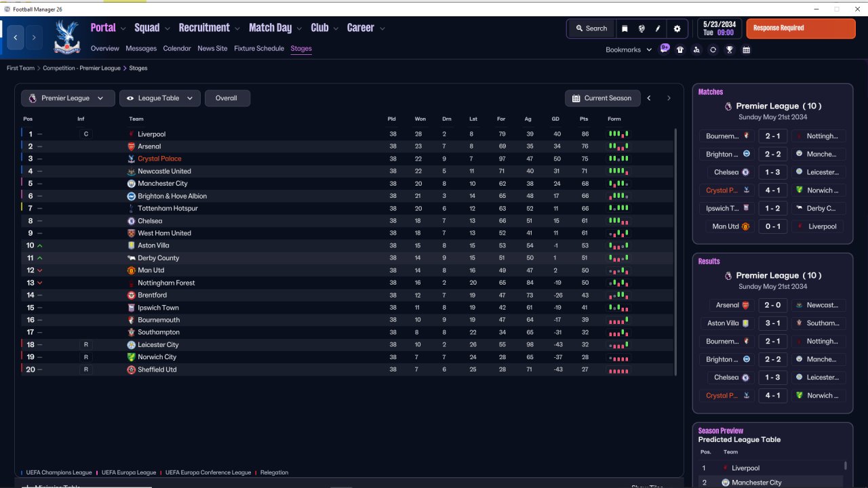Click the Response Required button

801,28
